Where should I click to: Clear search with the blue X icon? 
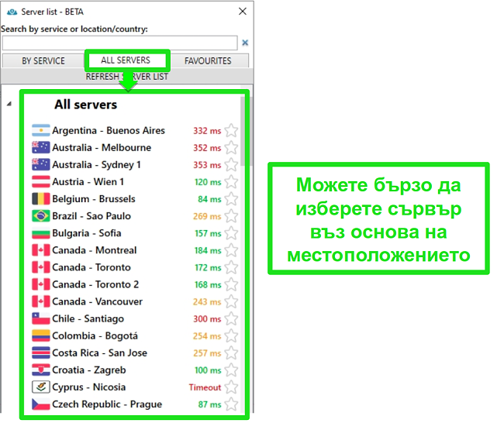click(x=245, y=43)
